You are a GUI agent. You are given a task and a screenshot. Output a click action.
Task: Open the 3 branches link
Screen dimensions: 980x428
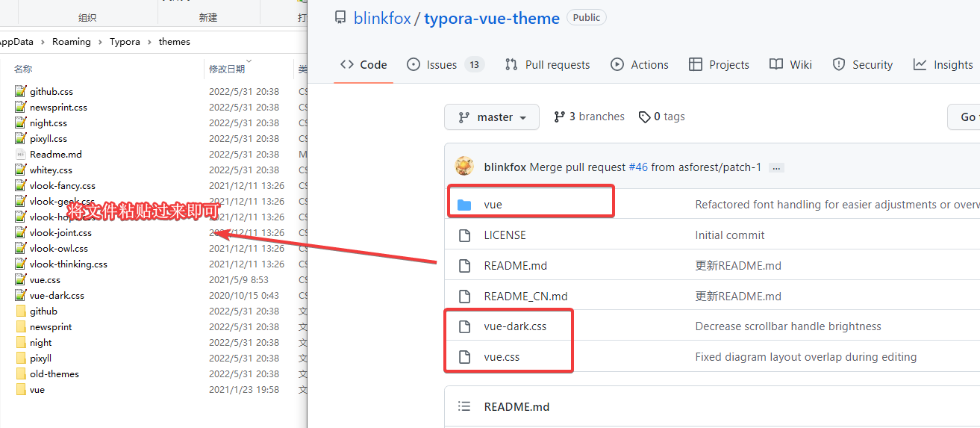[x=589, y=117]
